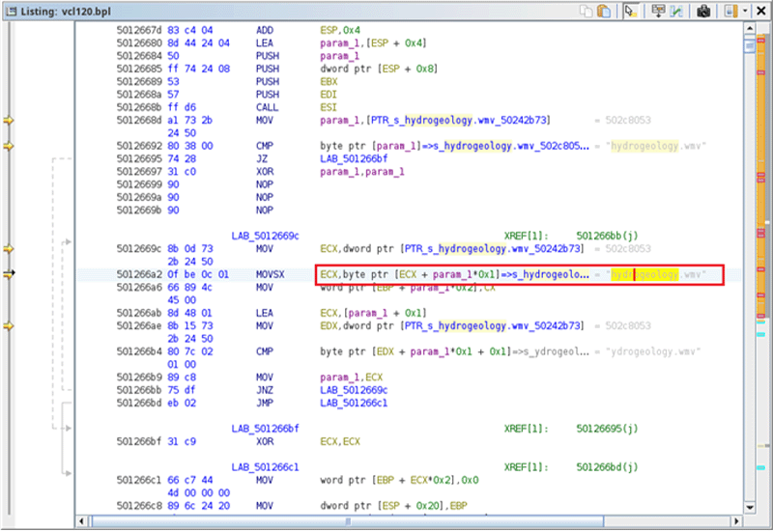The height and width of the screenshot is (532, 773).
Task: Click the bytes '0f be 0c 01' at 501266a2
Action: coord(198,274)
